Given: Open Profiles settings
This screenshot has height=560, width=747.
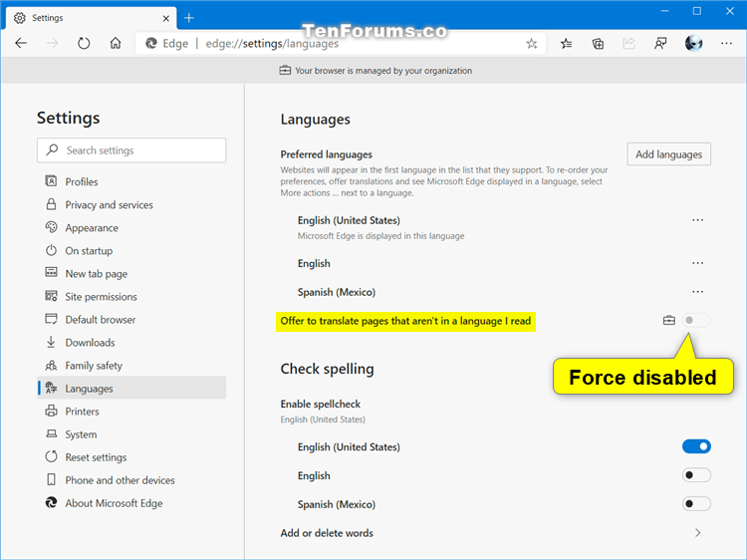Looking at the screenshot, I should point(131,181).
